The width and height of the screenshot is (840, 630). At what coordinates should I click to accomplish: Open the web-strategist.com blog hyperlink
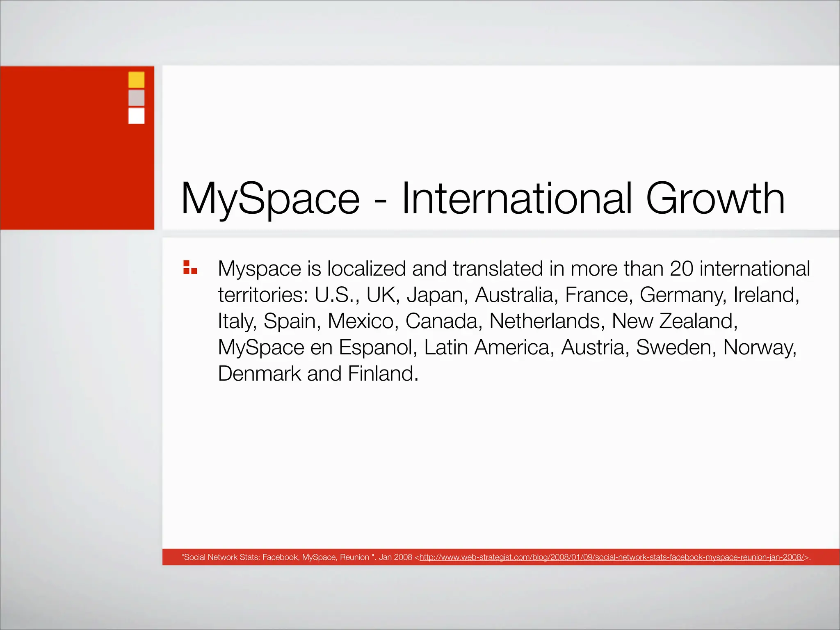point(611,557)
